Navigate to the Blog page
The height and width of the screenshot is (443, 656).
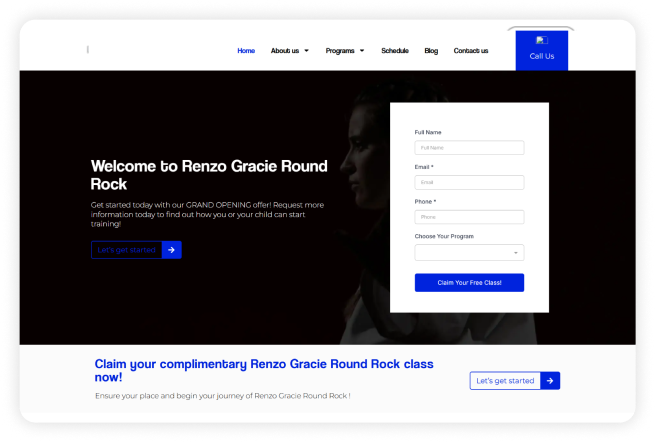point(431,51)
